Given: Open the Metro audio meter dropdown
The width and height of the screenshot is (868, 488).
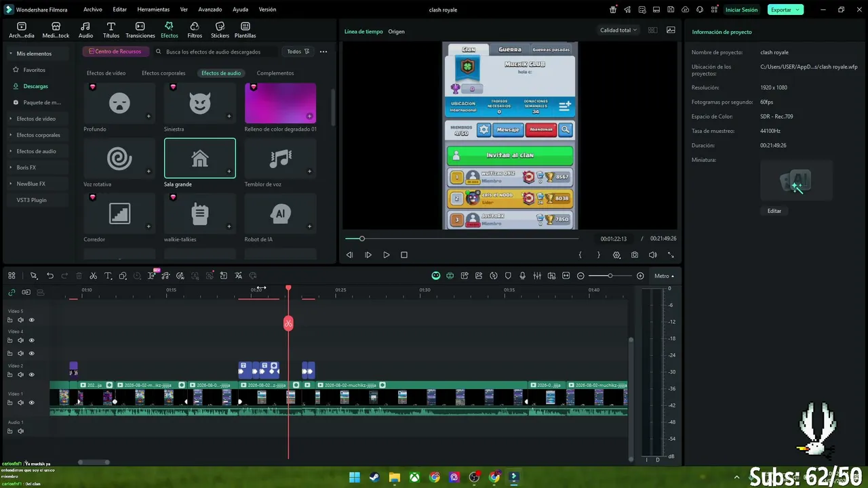Looking at the screenshot, I should 665,276.
